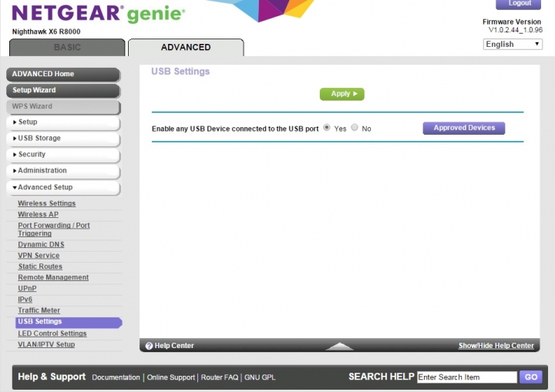The width and height of the screenshot is (555, 392).
Task: Select Yes to enable USB devices
Action: click(327, 127)
